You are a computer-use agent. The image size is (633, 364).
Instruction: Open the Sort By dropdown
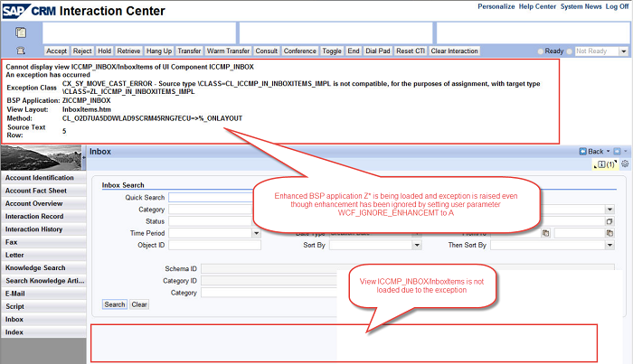click(417, 245)
